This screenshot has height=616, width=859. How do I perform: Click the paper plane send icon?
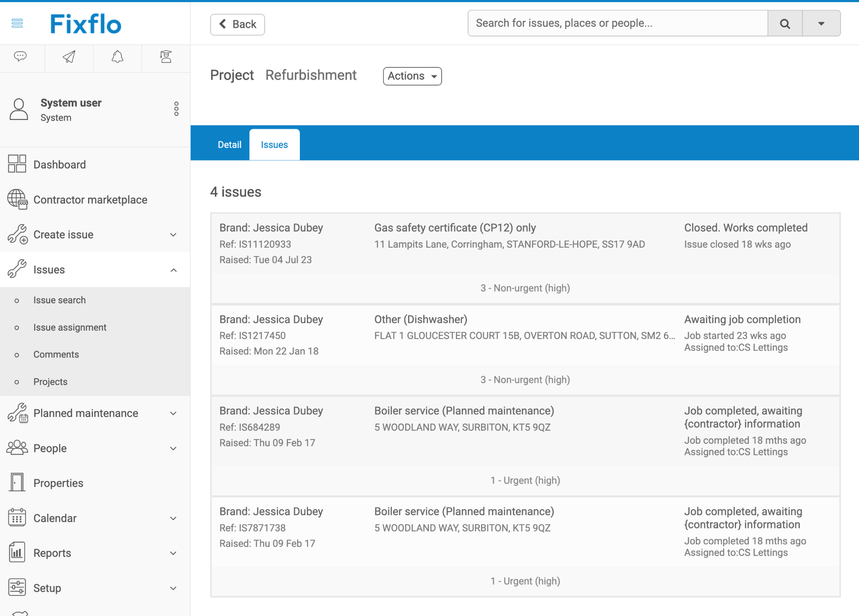(x=68, y=57)
